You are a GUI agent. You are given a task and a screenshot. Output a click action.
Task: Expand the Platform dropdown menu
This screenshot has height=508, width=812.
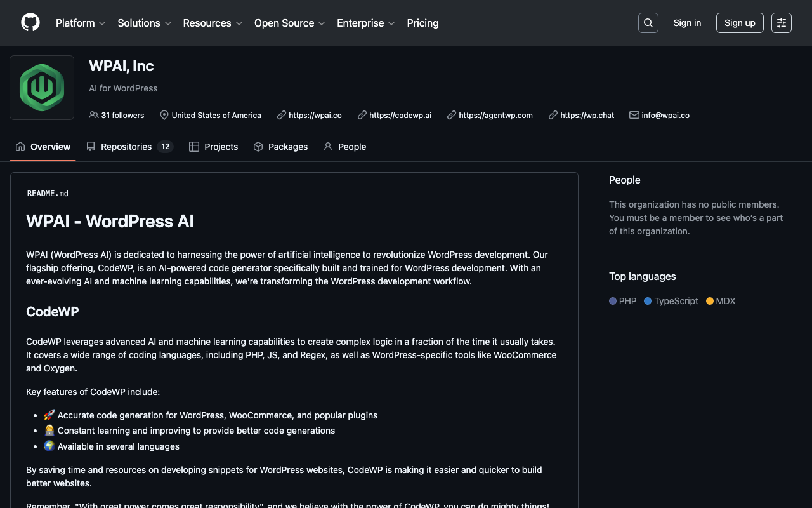pyautogui.click(x=81, y=23)
